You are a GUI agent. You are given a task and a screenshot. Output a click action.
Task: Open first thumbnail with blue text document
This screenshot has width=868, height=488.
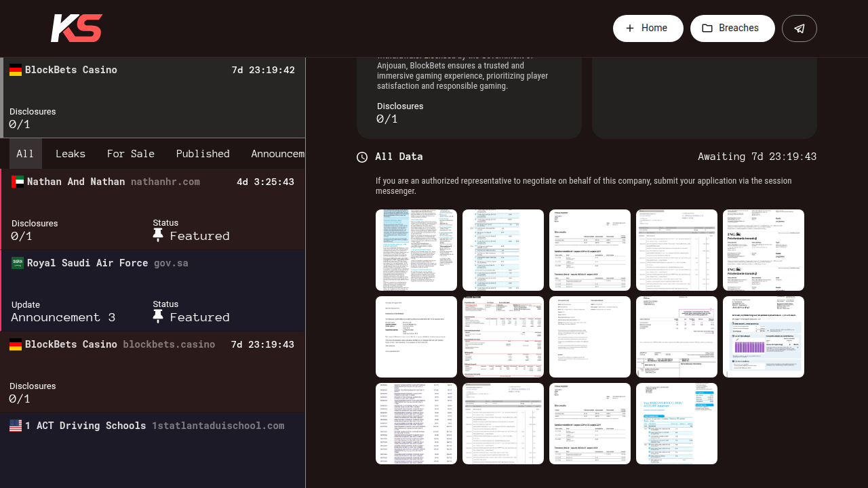click(x=416, y=250)
